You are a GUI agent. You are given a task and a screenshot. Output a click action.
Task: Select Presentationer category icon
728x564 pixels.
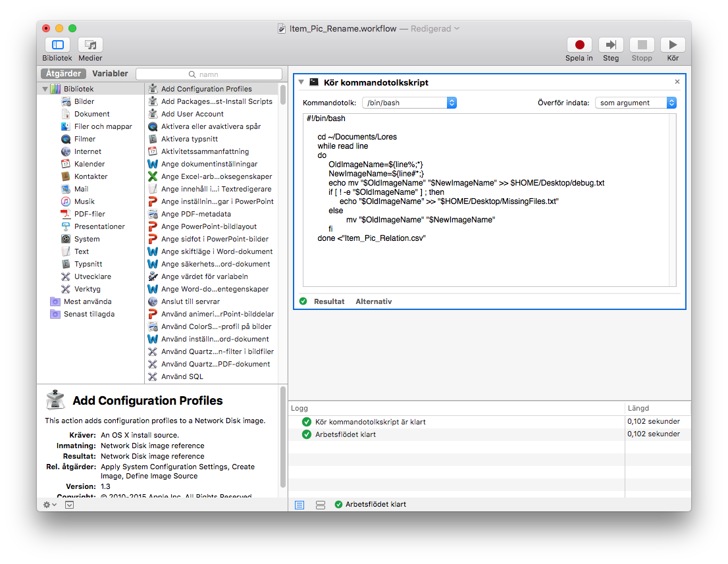[x=66, y=226]
